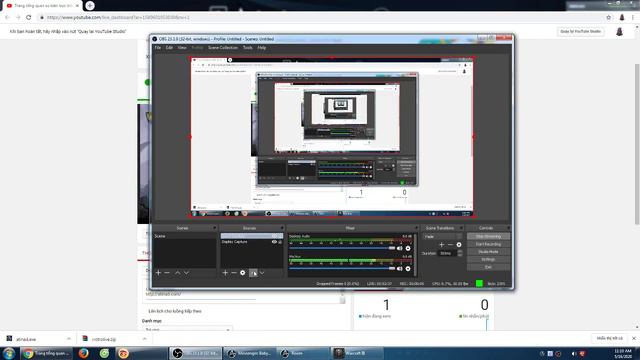Mute Desktop Audio speaker icon
This screenshot has width=640, height=360.
(x=400, y=248)
